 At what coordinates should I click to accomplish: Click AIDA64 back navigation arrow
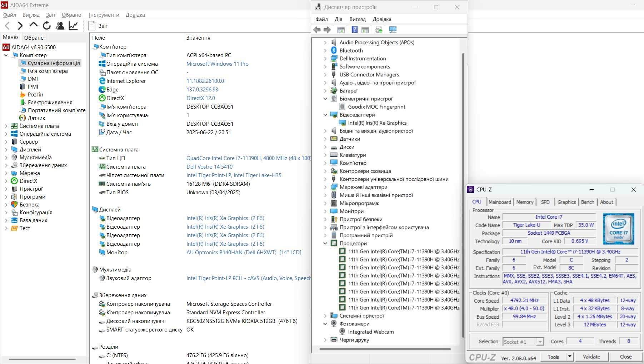[7, 25]
